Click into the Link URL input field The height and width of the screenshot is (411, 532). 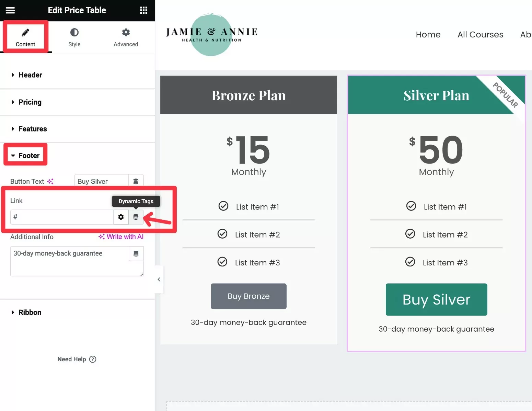click(x=62, y=217)
